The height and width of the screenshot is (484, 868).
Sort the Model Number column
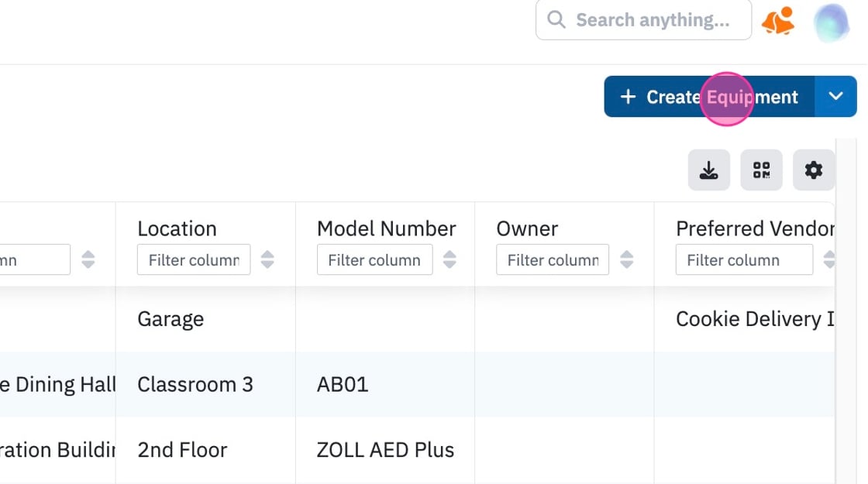tap(449, 259)
